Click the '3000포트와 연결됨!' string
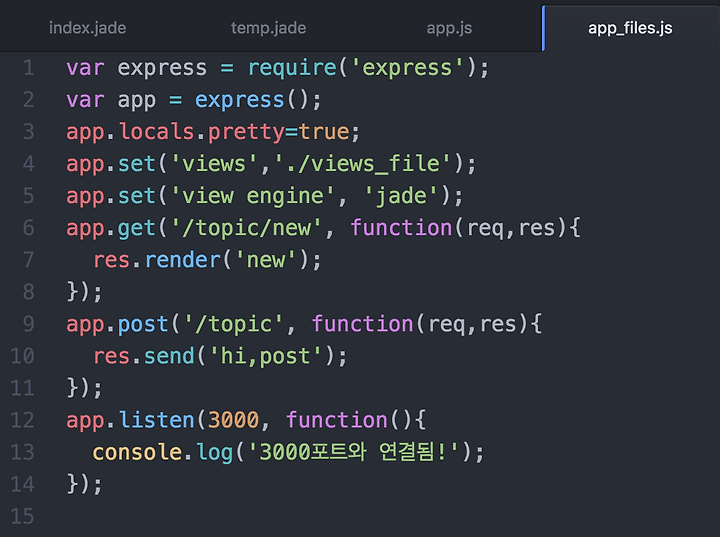This screenshot has height=537, width=720. click(x=353, y=452)
